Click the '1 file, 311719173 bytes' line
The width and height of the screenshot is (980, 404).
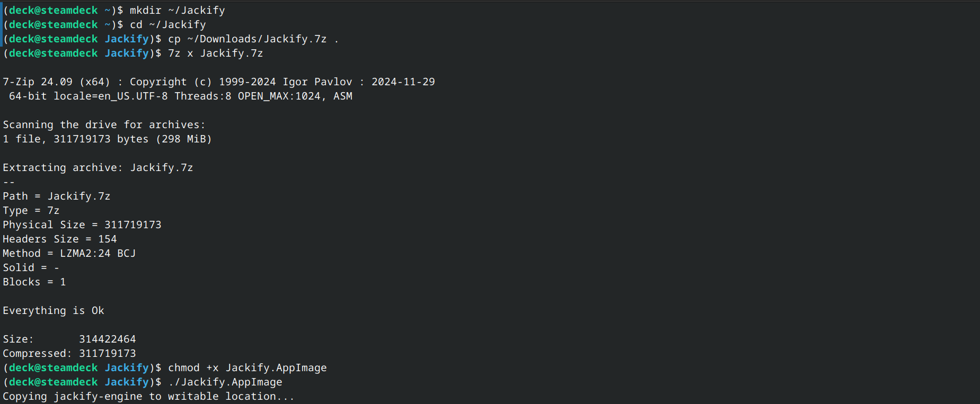107,139
